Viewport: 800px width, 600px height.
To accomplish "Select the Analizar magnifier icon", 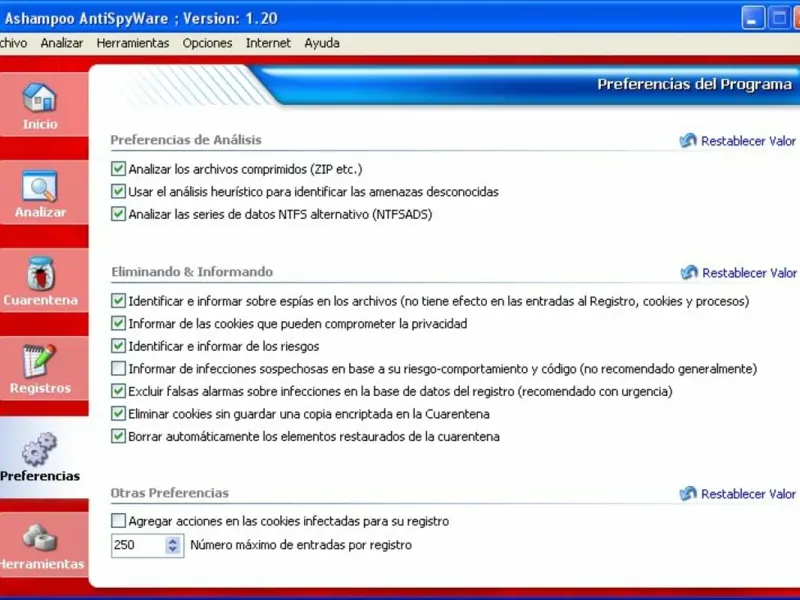I will coord(39,186).
